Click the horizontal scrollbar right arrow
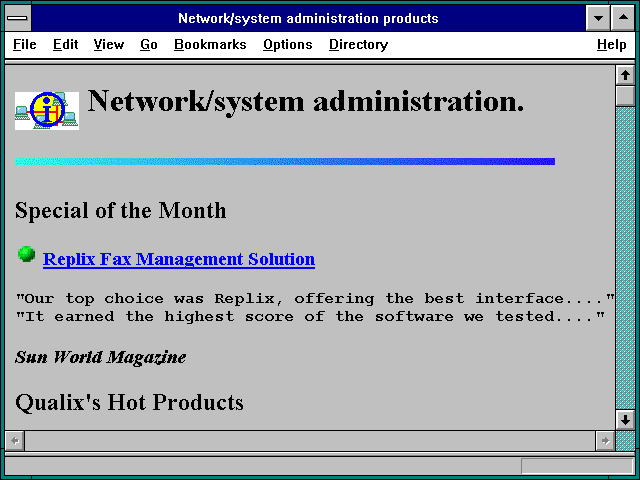 tap(605, 441)
